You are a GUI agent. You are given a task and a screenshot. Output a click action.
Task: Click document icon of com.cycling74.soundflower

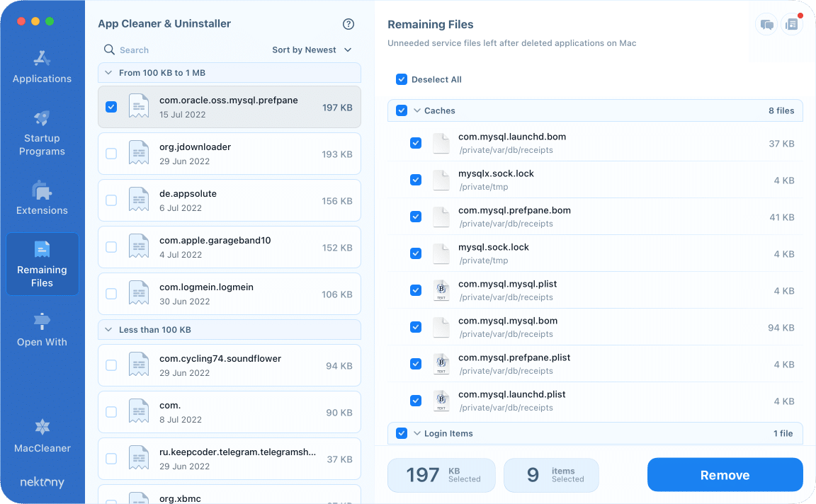point(138,365)
